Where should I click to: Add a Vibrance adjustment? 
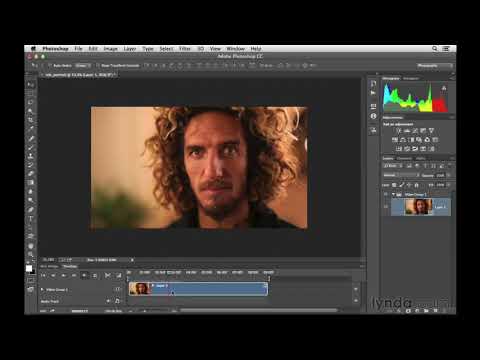[x=431, y=131]
